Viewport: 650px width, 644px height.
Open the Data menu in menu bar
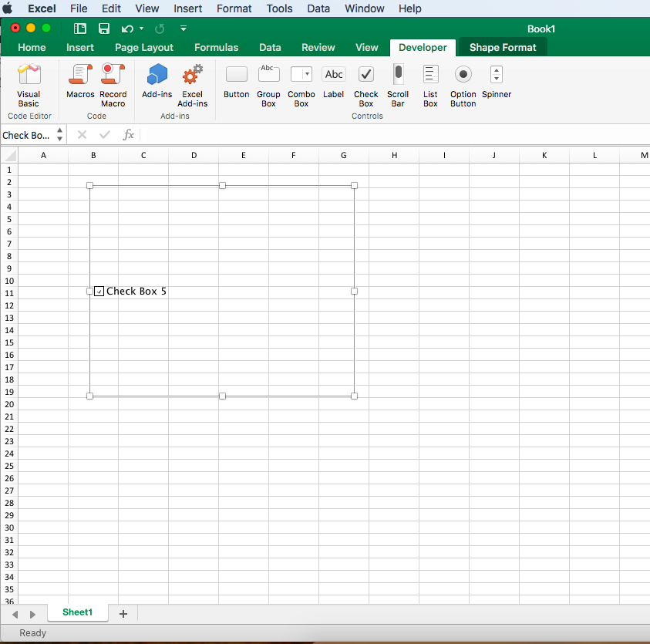pos(318,8)
